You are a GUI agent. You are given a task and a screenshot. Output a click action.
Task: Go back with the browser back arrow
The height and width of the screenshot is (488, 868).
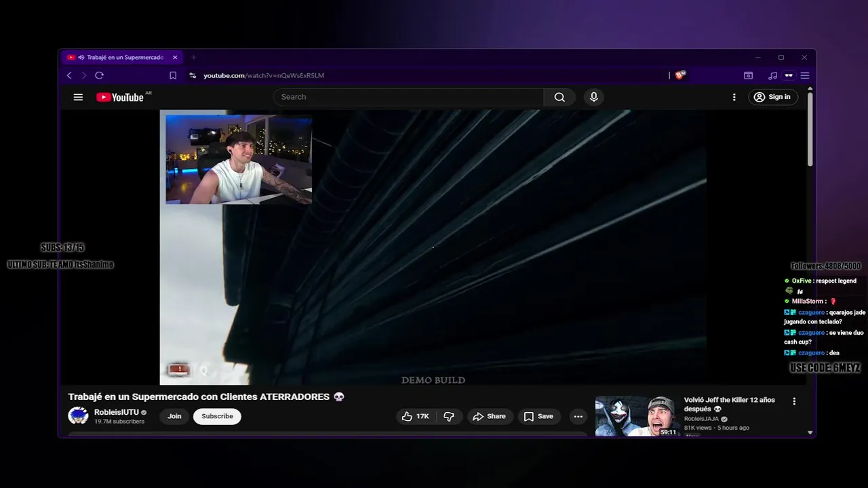click(69, 75)
